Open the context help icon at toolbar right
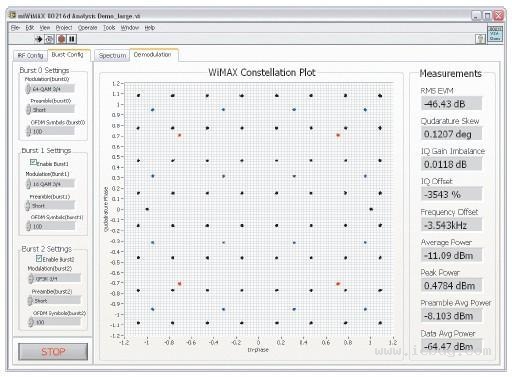The width and height of the screenshot is (512, 377). tap(480, 39)
